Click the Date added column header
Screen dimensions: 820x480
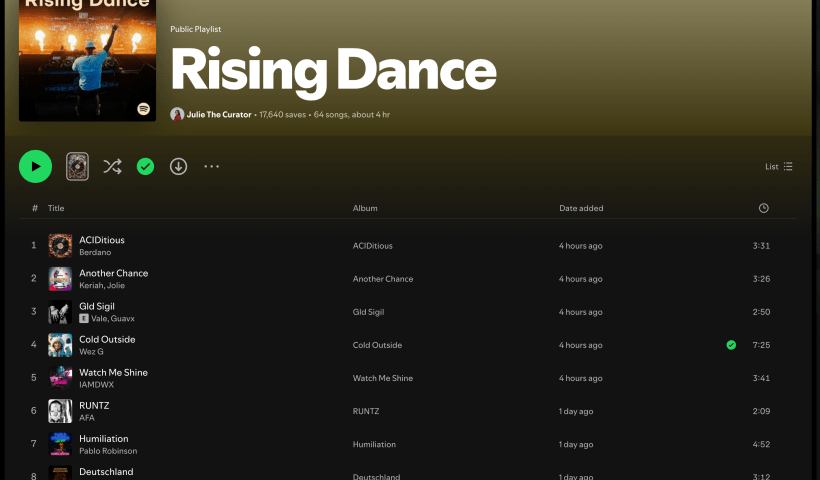581,208
